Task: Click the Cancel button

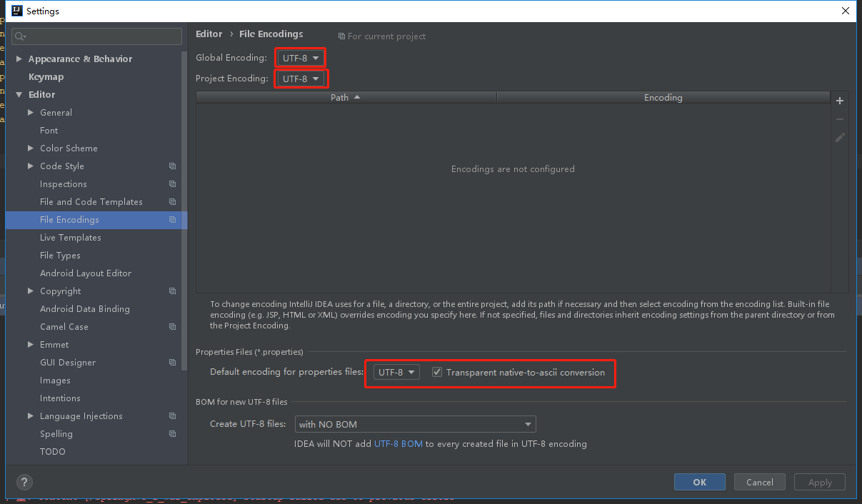Action: coord(760,482)
